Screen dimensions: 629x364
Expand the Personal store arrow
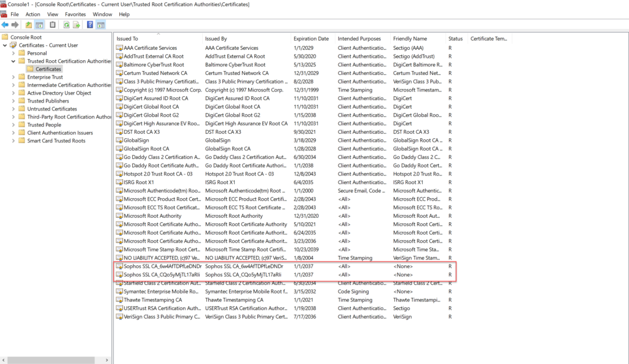[14, 53]
